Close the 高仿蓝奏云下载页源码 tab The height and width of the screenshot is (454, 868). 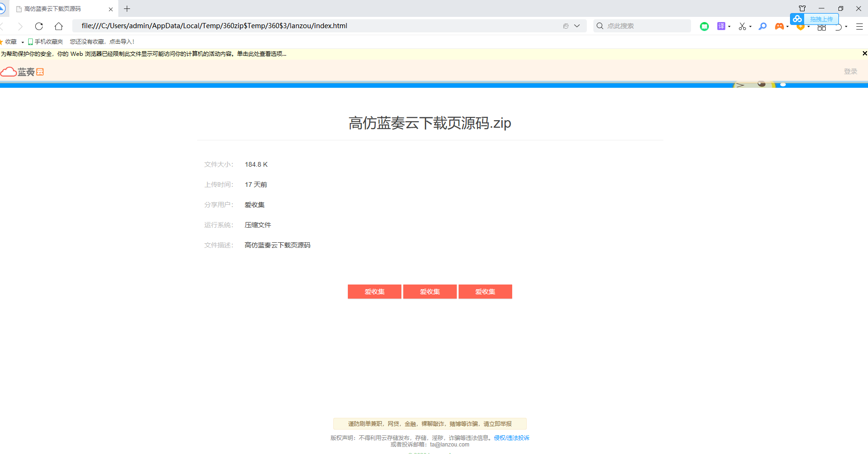click(x=111, y=9)
